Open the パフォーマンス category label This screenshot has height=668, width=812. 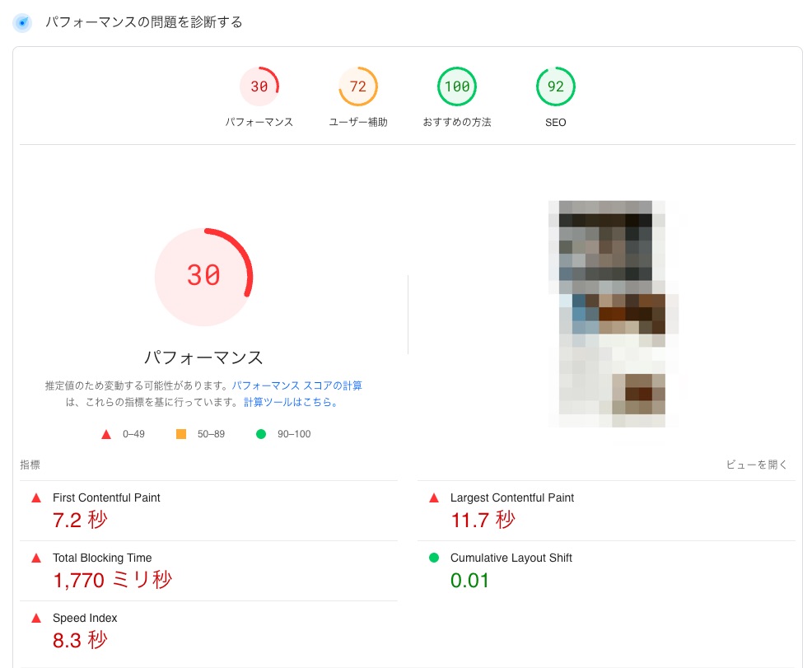pos(259,122)
